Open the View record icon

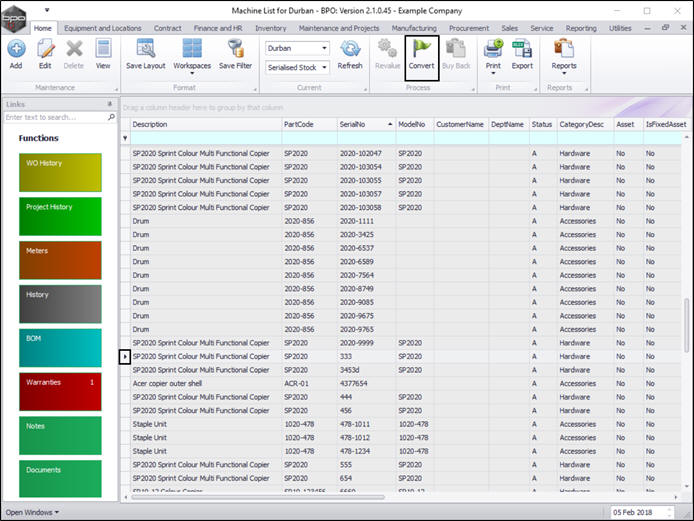[103, 49]
